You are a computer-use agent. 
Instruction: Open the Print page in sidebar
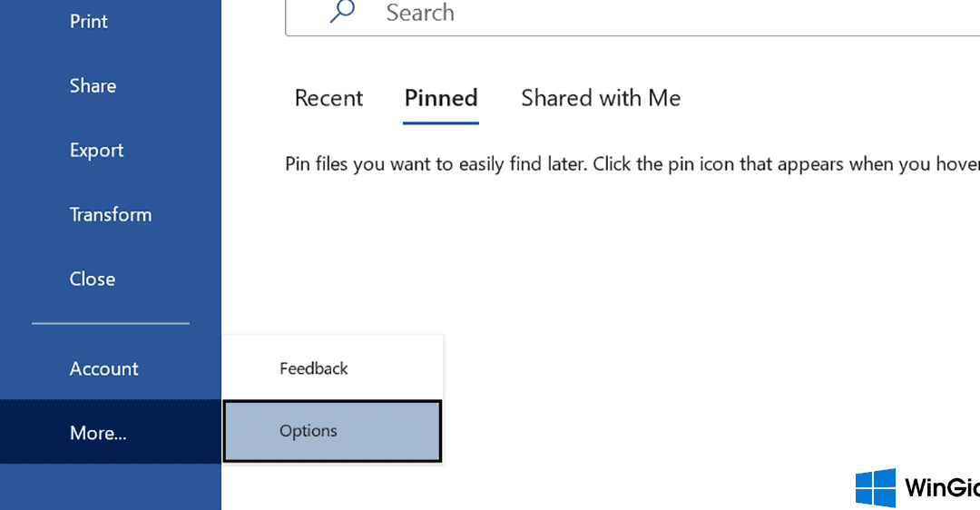point(88,21)
